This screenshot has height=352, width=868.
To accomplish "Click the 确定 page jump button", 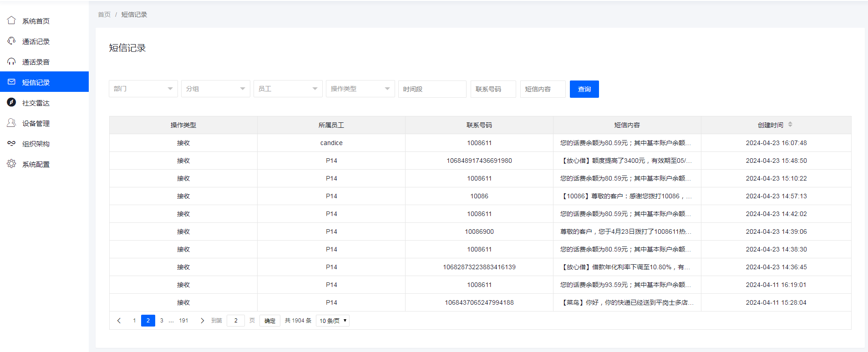I will pos(270,321).
